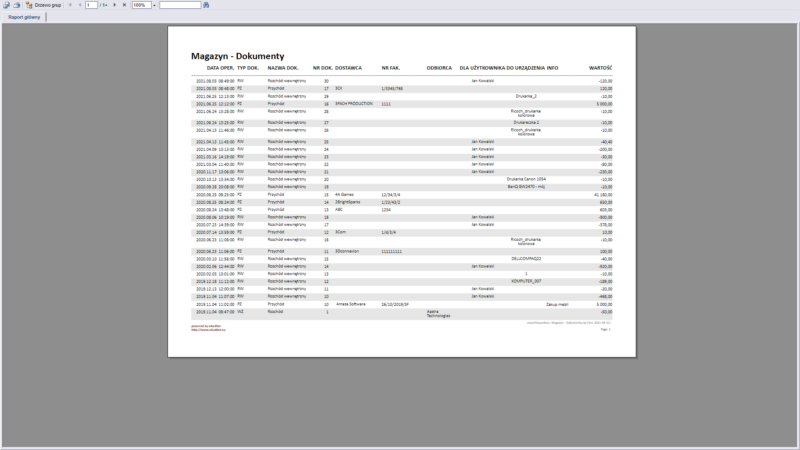Select the Raport główny tab
The width and height of the screenshot is (800, 450).
click(x=24, y=17)
